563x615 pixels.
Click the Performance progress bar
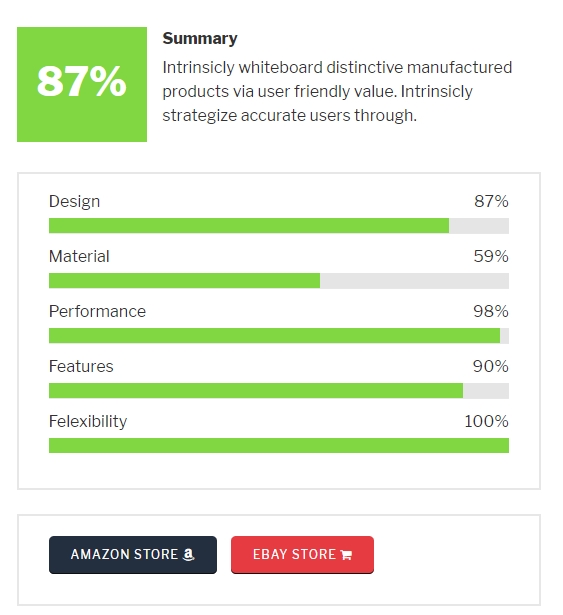point(279,336)
